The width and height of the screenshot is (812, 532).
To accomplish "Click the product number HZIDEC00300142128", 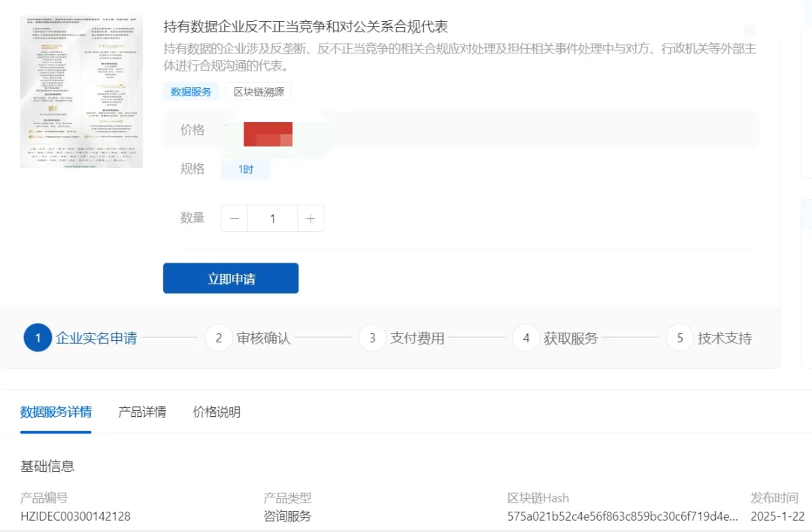I will click(75, 516).
